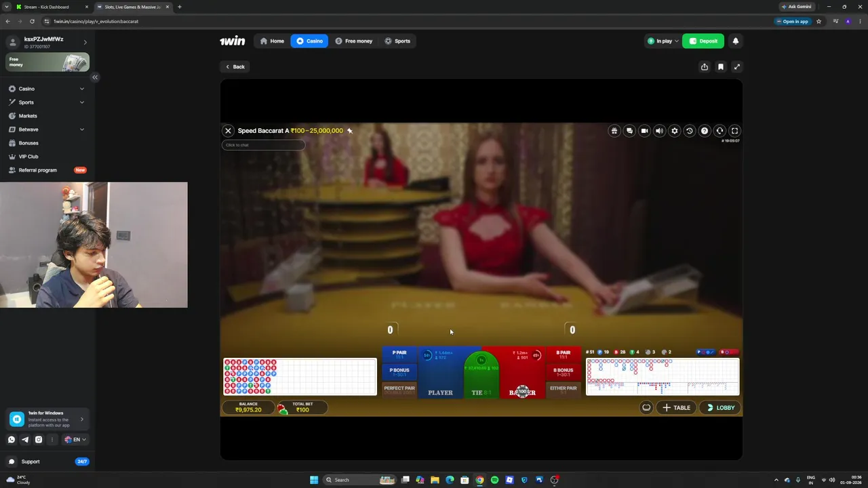Share the game using the share icon
The width and height of the screenshot is (868, 488).
pos(705,66)
